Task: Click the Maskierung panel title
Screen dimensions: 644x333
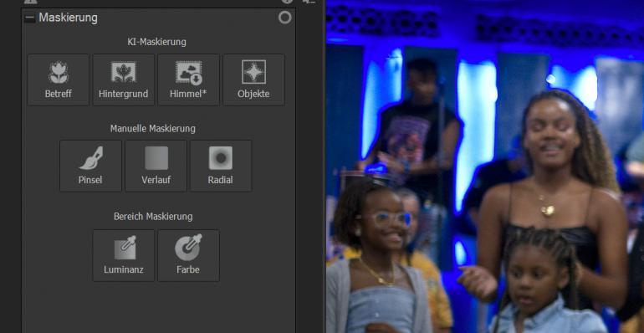Action: click(69, 18)
